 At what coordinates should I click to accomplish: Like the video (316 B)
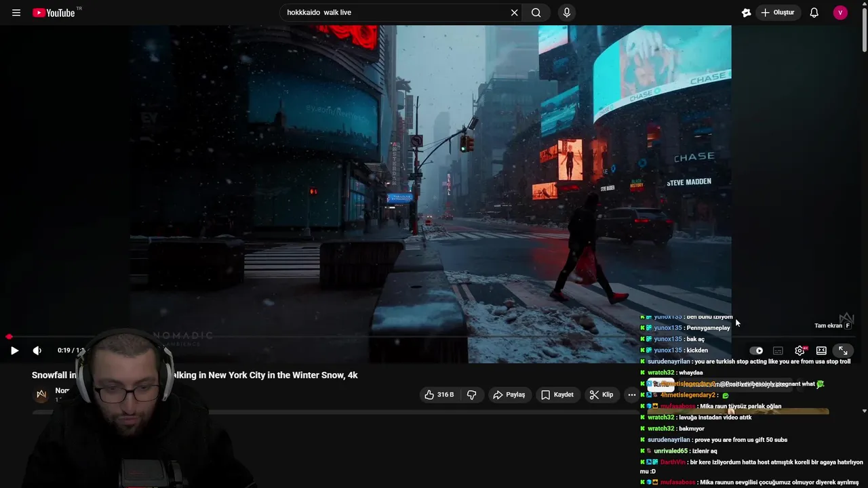439,394
